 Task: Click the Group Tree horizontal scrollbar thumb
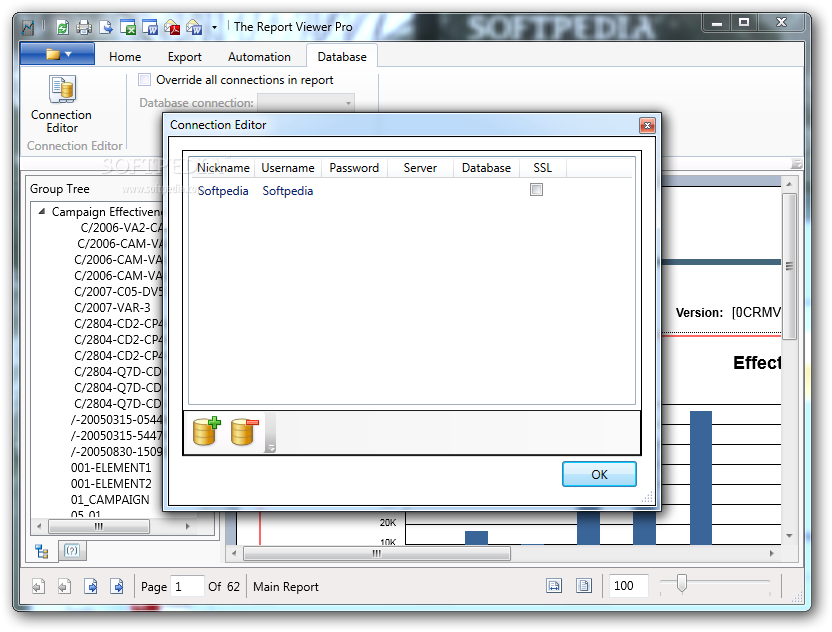pyautogui.click(x=99, y=526)
